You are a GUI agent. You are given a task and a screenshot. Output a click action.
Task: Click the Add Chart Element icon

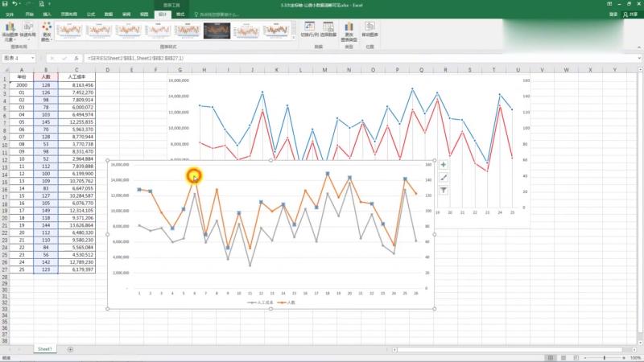coord(10,31)
